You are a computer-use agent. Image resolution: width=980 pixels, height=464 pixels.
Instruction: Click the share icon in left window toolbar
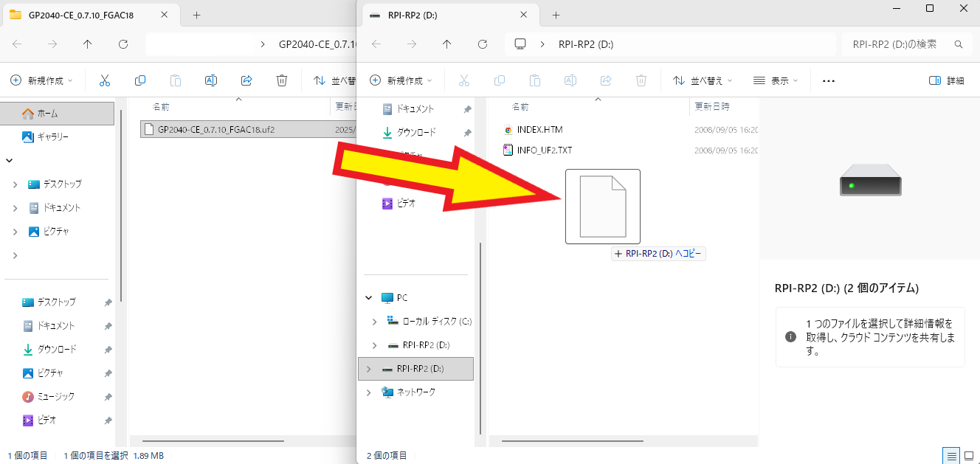[x=247, y=80]
